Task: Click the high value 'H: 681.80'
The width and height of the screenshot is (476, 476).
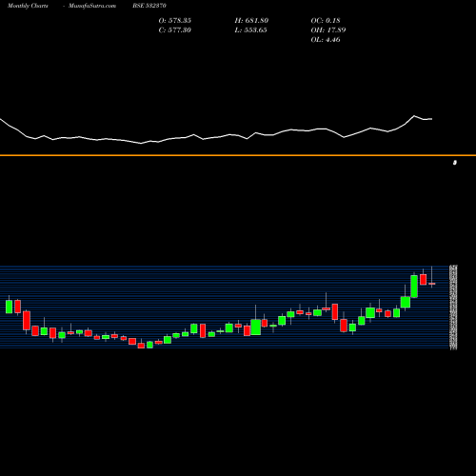Action: [251, 20]
